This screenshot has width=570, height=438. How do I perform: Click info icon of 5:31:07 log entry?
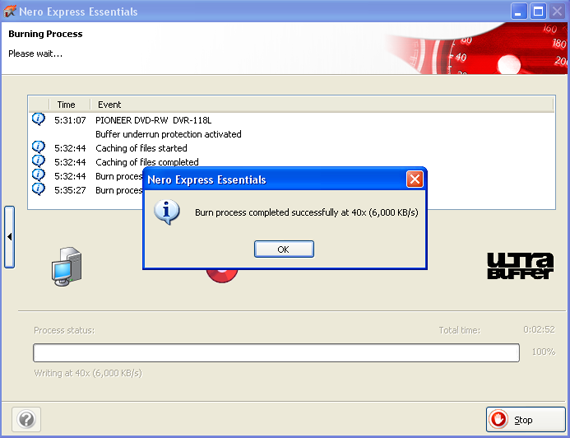click(x=39, y=119)
